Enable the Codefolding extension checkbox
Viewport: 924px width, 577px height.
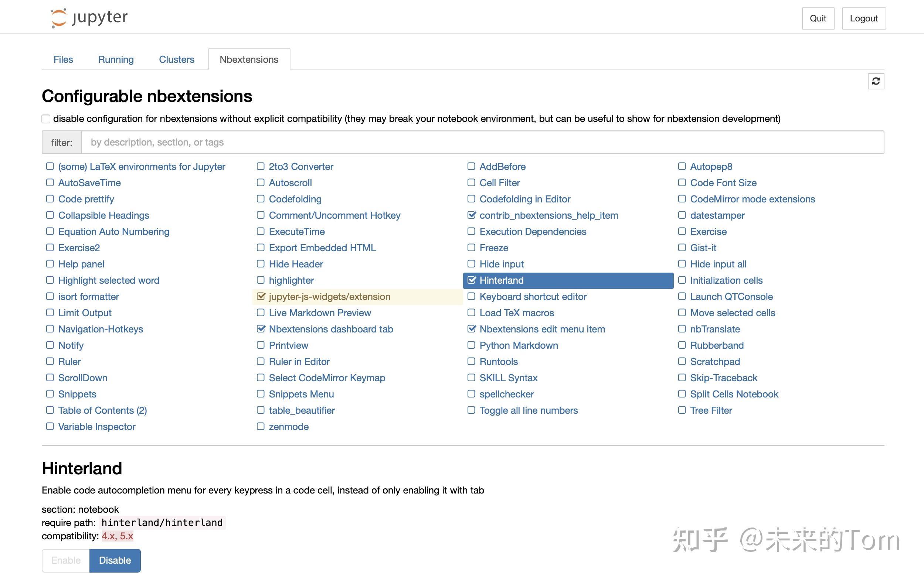[x=261, y=199]
